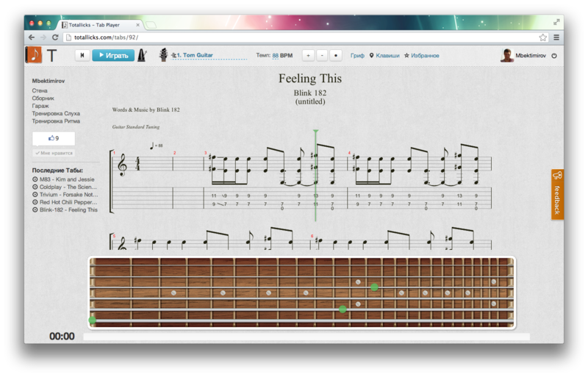Click the minus zoom button
Image resolution: width=588 pixels, height=377 pixels.
tap(322, 56)
